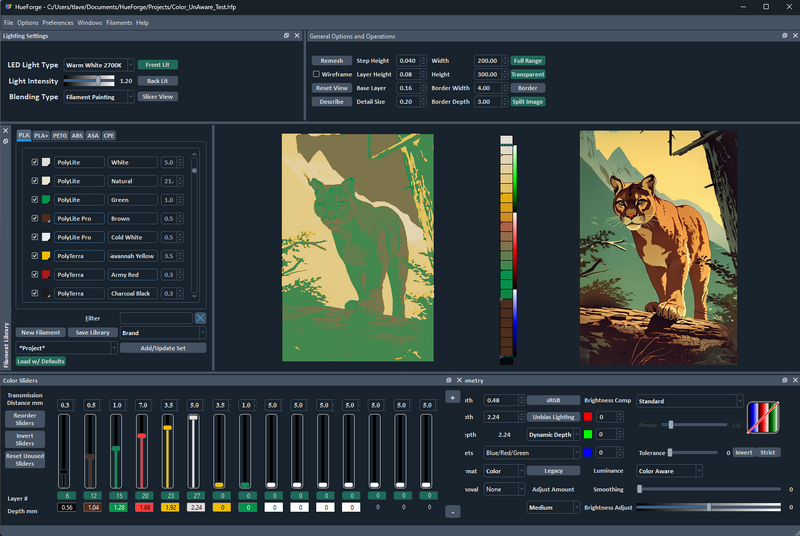Open the Medium adjust amount dropdown
800x536 pixels.
(554, 507)
